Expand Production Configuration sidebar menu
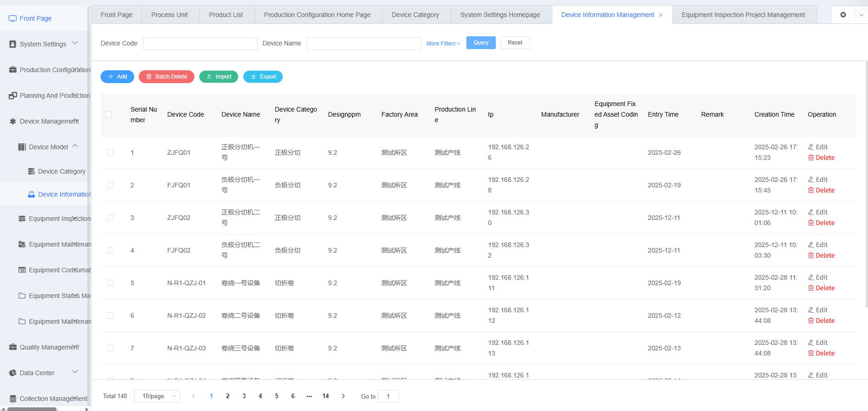 click(75, 69)
